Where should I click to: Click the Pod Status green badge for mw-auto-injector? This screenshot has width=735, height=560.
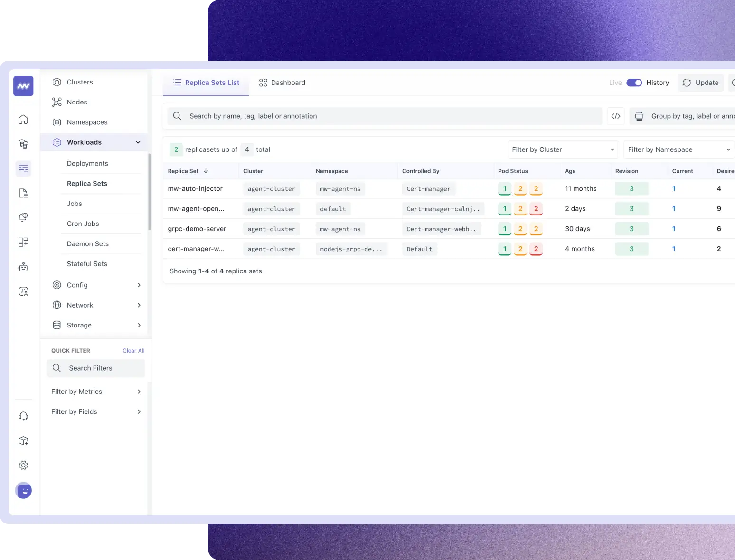pos(504,188)
